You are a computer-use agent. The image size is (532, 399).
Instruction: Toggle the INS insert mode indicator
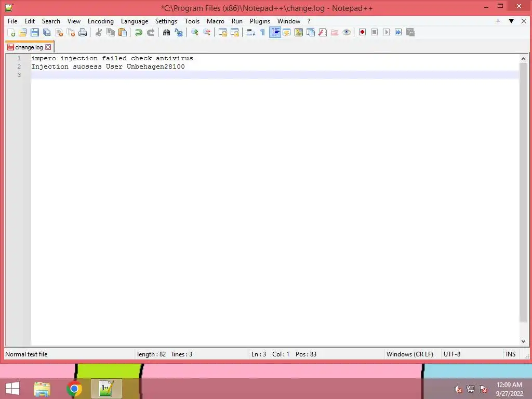[x=511, y=354]
